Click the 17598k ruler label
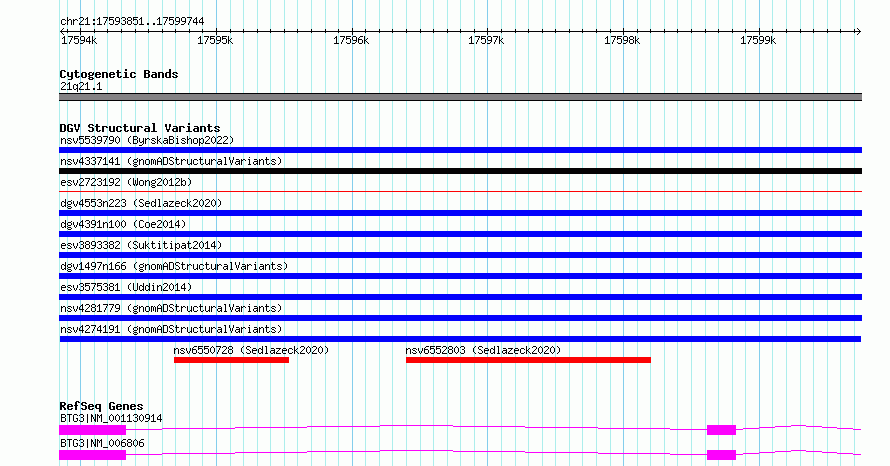 click(622, 40)
